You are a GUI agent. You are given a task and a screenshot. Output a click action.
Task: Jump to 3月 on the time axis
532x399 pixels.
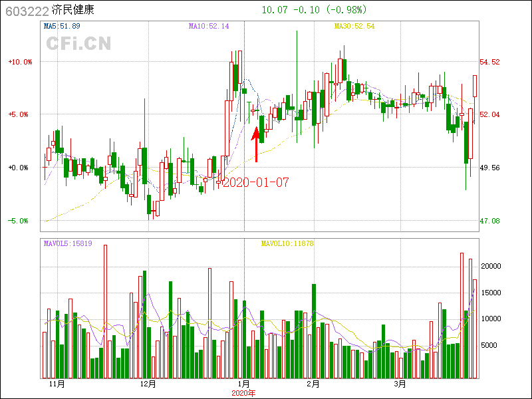pyautogui.click(x=400, y=384)
